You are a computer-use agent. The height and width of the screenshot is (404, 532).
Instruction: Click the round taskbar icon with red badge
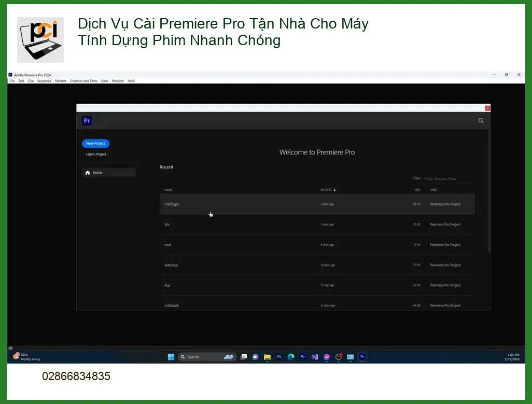coord(339,357)
